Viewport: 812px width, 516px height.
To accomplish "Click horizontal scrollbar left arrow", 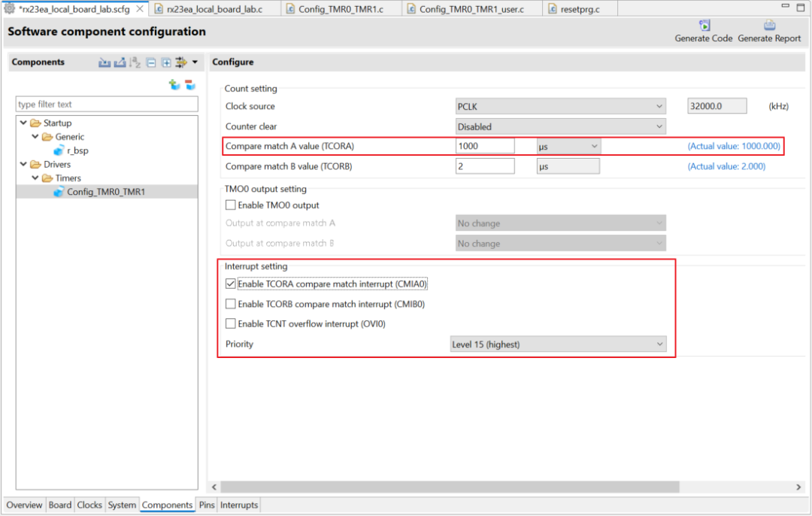I will click(214, 487).
